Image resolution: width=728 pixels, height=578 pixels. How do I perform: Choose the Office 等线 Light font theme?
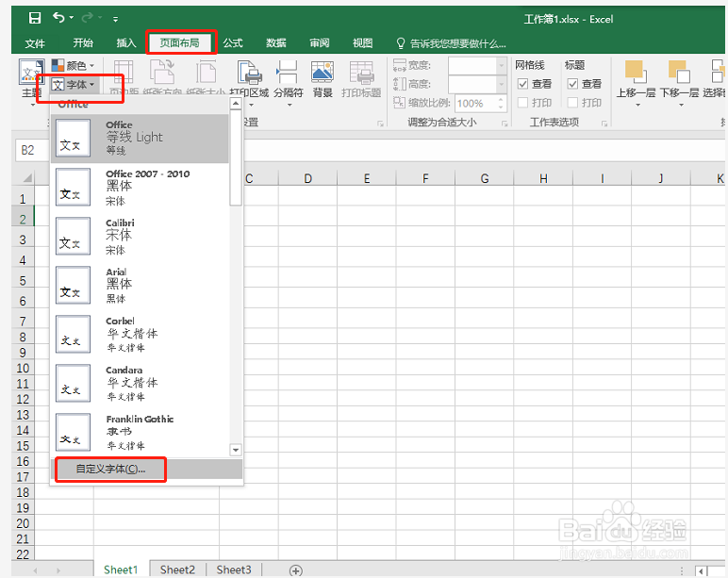140,139
